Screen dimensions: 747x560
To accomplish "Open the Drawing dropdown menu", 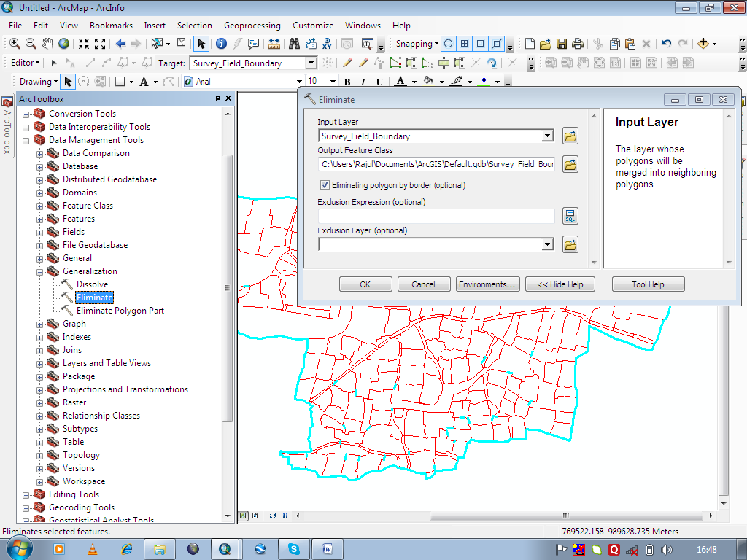I will [38, 82].
